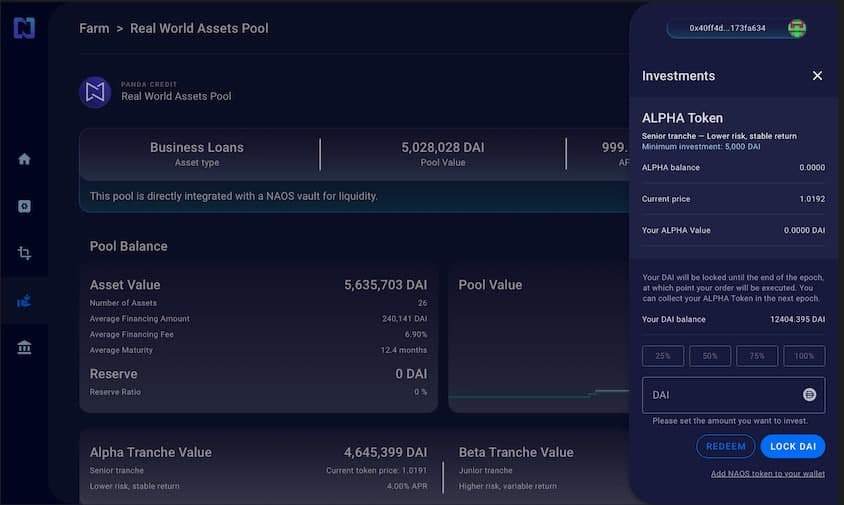
Task: Click the DAI amount input field
Action: click(733, 395)
